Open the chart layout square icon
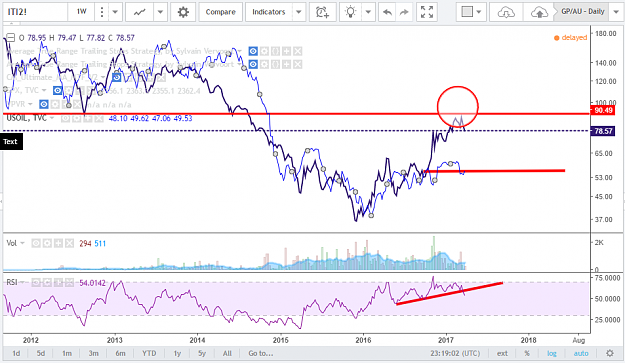Image resolution: width=625 pixels, height=363 pixels. [x=467, y=12]
